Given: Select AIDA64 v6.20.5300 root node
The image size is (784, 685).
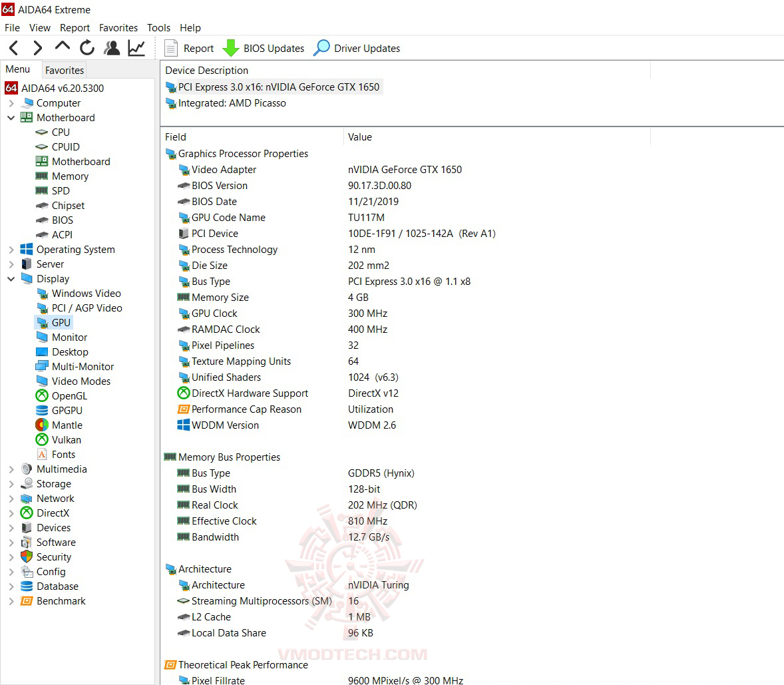Looking at the screenshot, I should (x=63, y=88).
